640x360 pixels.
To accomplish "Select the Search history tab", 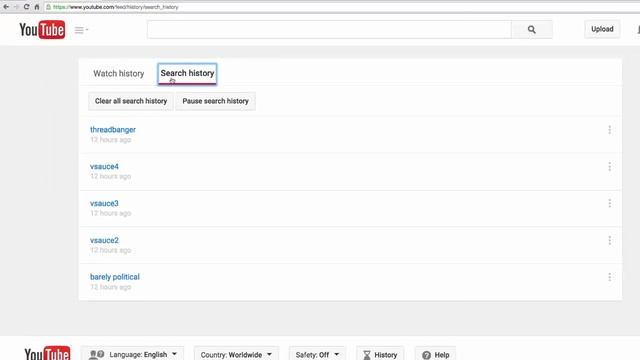I will click(x=187, y=73).
